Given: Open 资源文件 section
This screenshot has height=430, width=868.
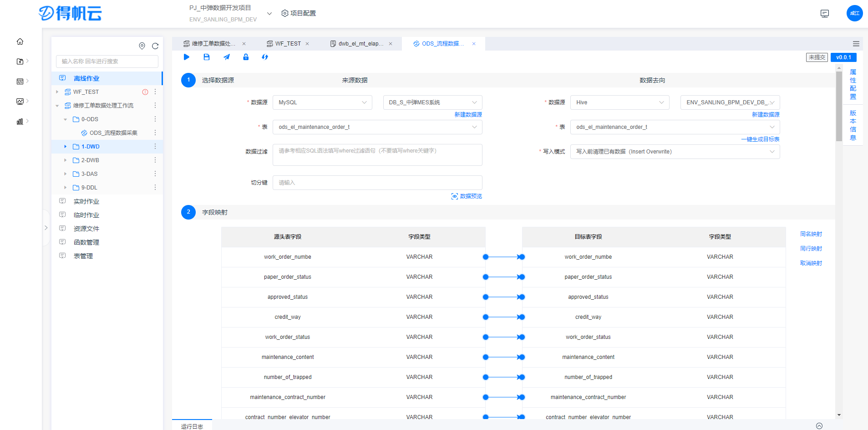Looking at the screenshot, I should tap(86, 229).
